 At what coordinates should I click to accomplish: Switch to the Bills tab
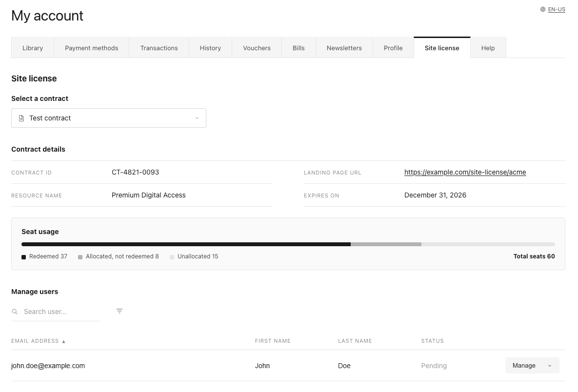(299, 48)
